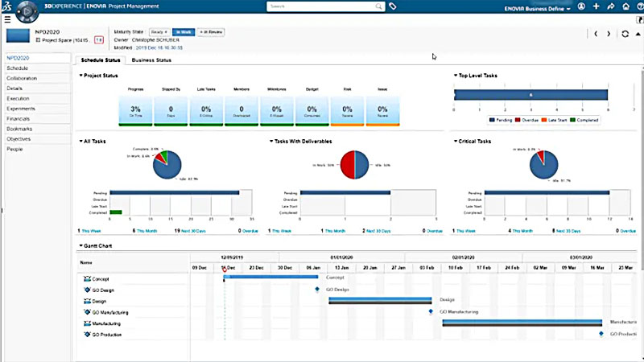The width and height of the screenshot is (644, 362).
Task: Click the Manufacturing Gantt bar
Action: coord(522,323)
